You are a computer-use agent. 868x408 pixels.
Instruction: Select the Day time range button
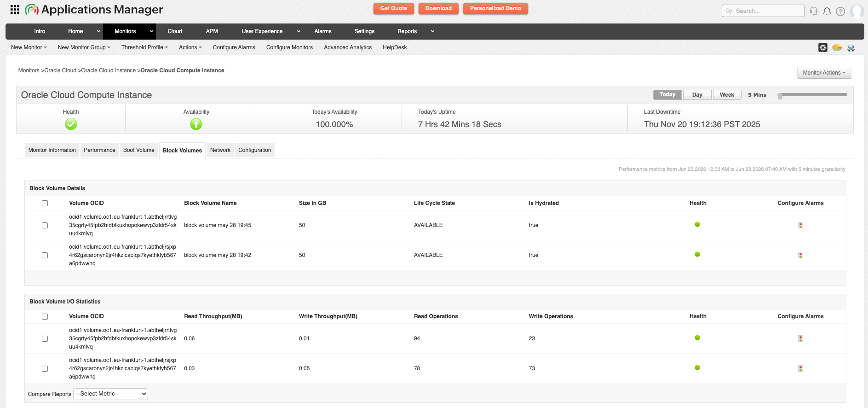pyautogui.click(x=697, y=95)
